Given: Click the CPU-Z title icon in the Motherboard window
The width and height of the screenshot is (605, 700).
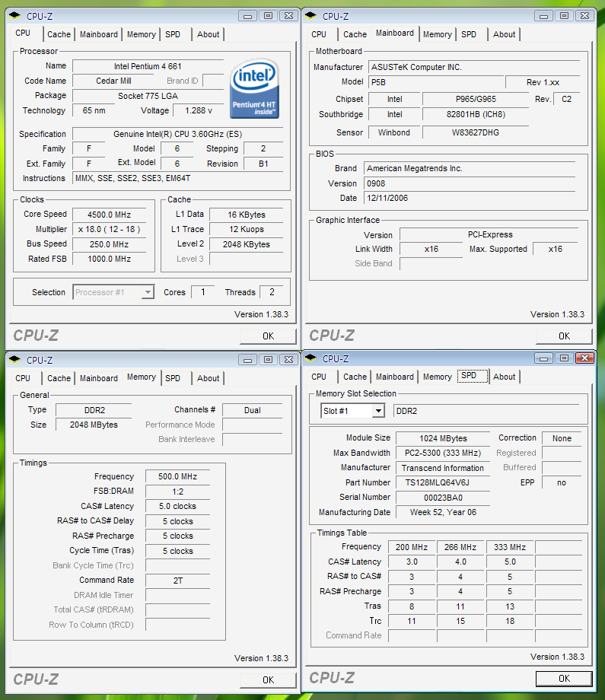Looking at the screenshot, I should [312, 16].
